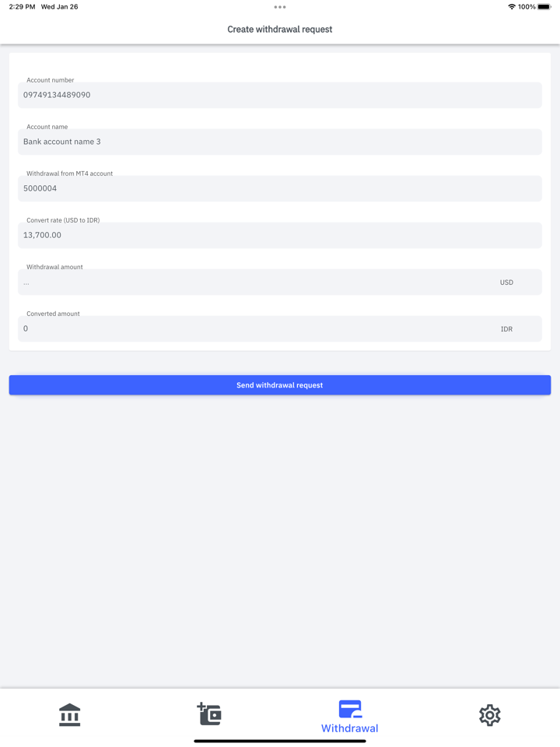This screenshot has height=747, width=560.
Task: Tap the Withdrawal card icon
Action: point(350,708)
